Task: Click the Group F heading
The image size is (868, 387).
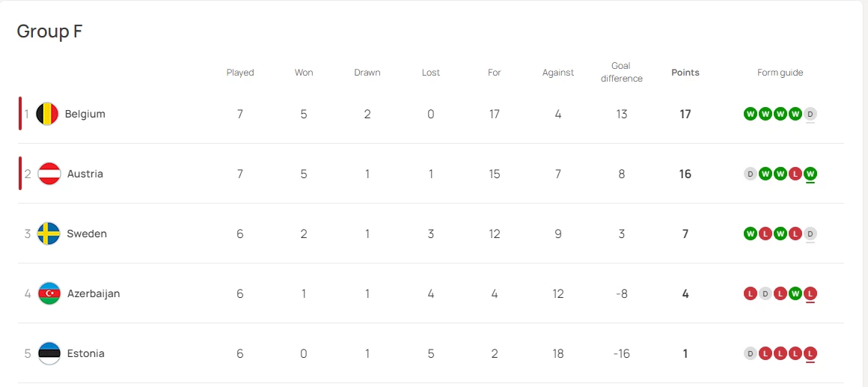Action: [50, 31]
